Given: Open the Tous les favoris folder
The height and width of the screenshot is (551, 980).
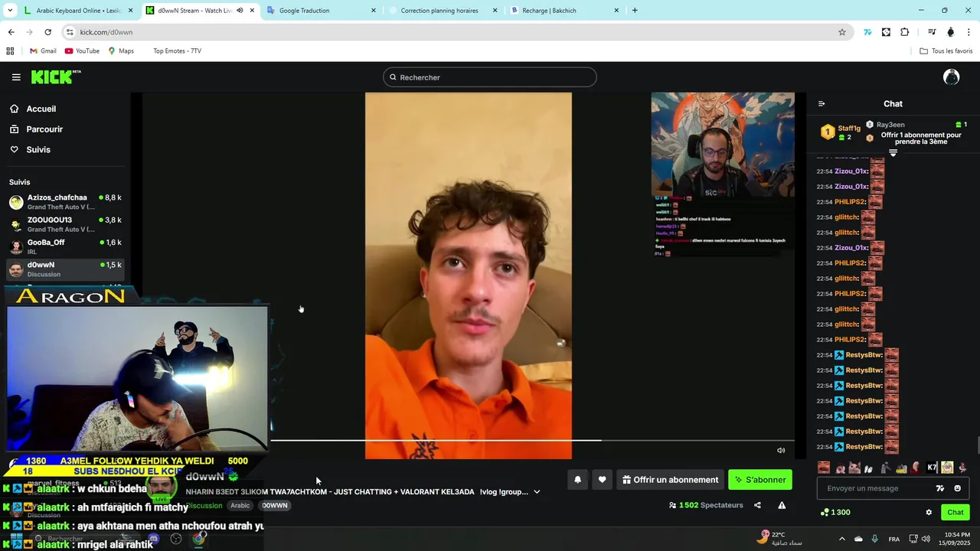Looking at the screenshot, I should [x=946, y=51].
